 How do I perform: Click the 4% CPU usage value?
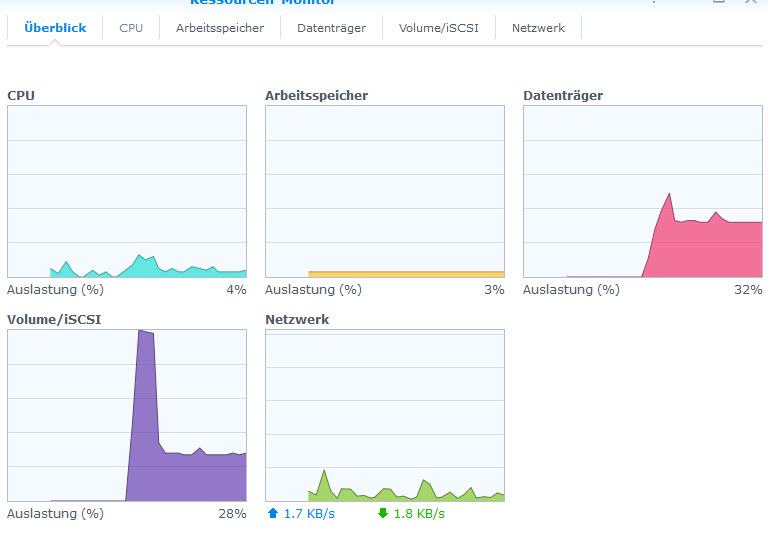[237, 290]
